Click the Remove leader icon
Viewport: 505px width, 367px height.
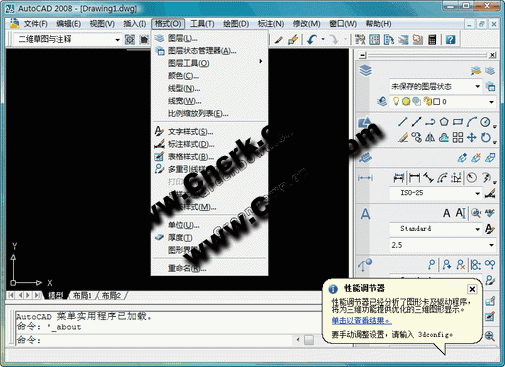pos(460,265)
